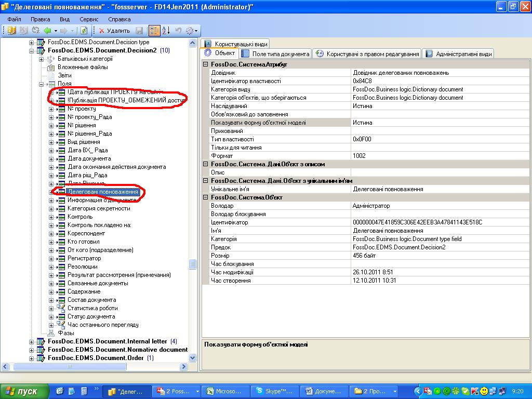Image resolution: width=532 pixels, height=399 pixels.
Task: Select the Звіти tree item
Action: point(64,75)
